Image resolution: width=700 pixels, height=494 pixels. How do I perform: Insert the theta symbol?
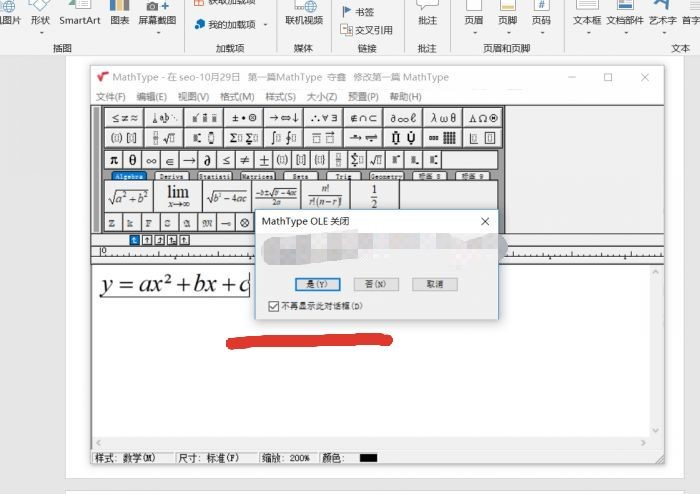click(x=133, y=160)
